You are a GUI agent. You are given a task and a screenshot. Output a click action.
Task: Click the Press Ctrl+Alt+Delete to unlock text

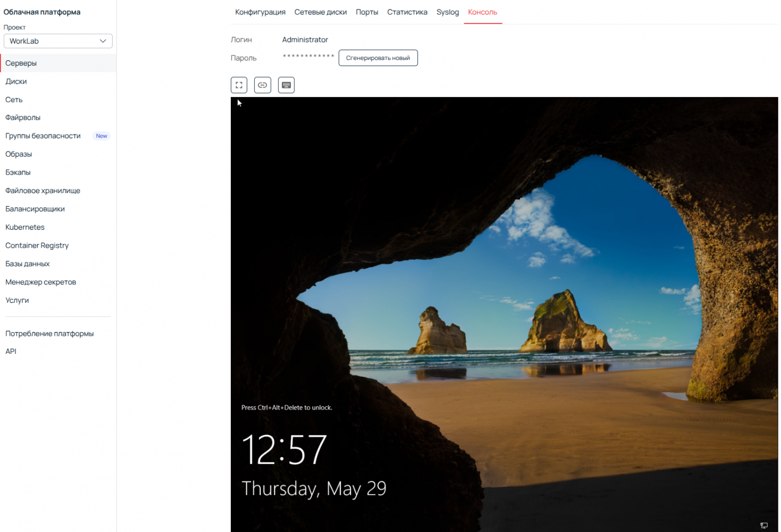pos(287,407)
